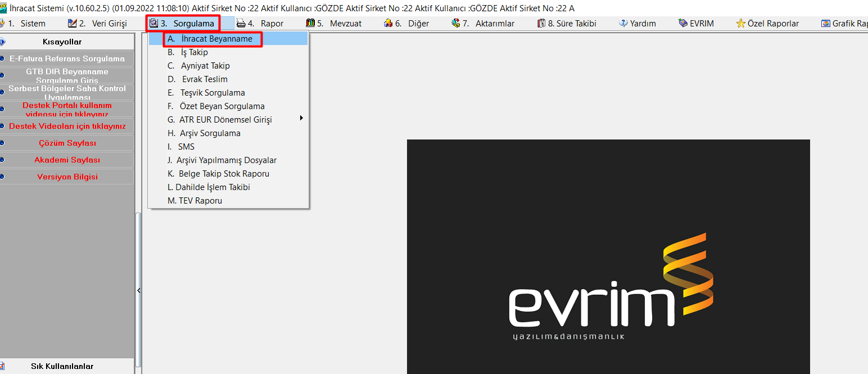Open the 2. Veri Girişi menu
Screen dimensions: 868x374
97,24
